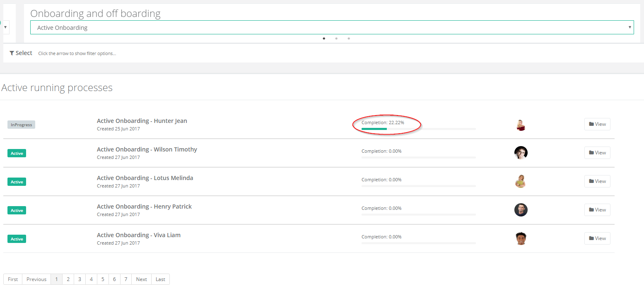
Task: View the Viva Liam onboarding process
Action: click(597, 238)
